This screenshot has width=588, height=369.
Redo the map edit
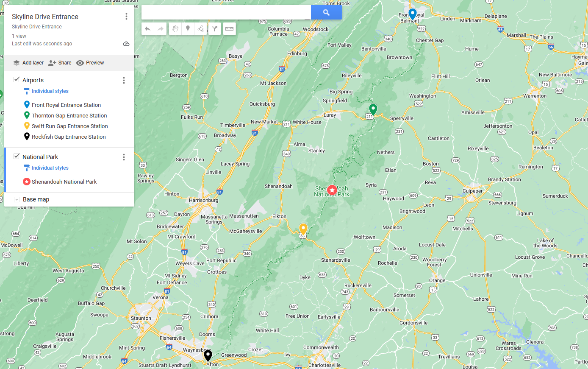tap(160, 29)
